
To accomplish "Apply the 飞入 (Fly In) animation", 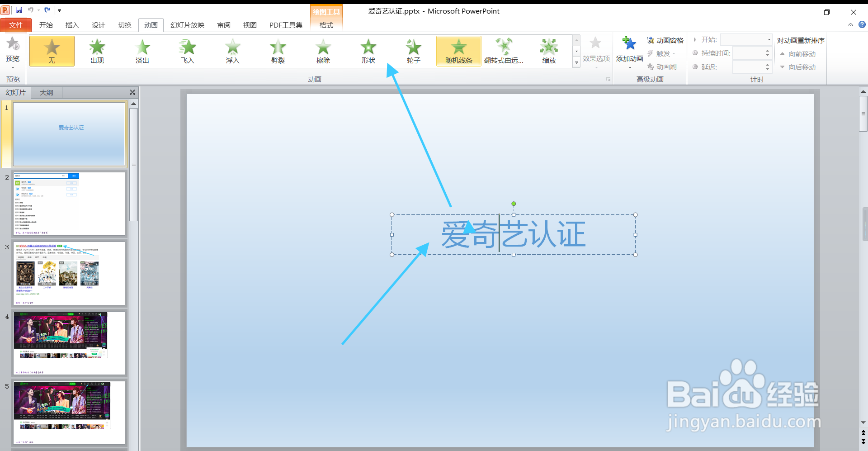I will pos(188,51).
